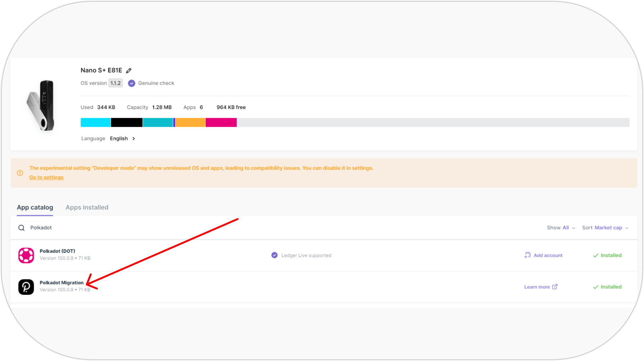Open the Sort Market cap dropdown
This screenshot has height=361, width=644.
tap(605, 228)
